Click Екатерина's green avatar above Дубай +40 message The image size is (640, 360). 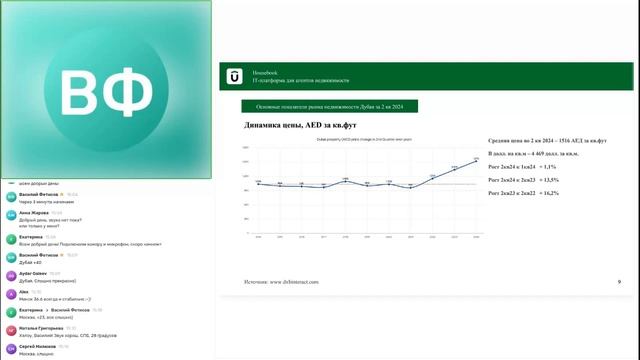(11, 240)
